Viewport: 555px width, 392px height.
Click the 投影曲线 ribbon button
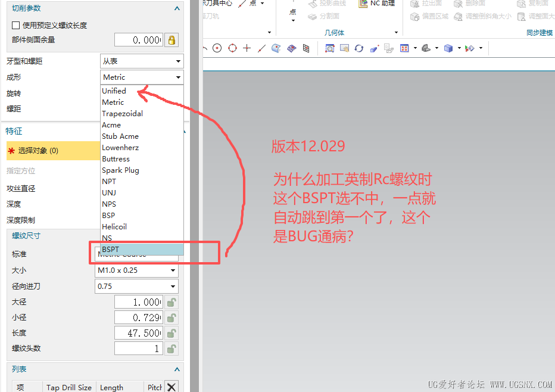click(x=327, y=4)
